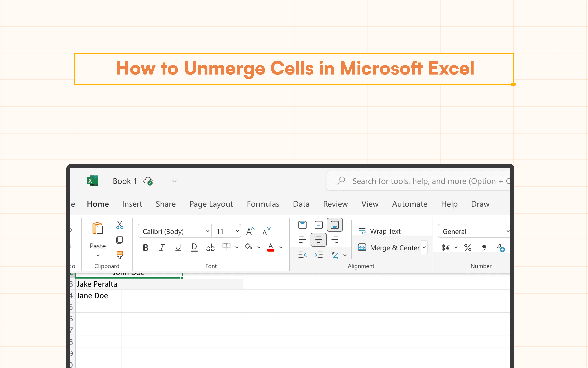Click the decrease decimal icon

pos(501,248)
